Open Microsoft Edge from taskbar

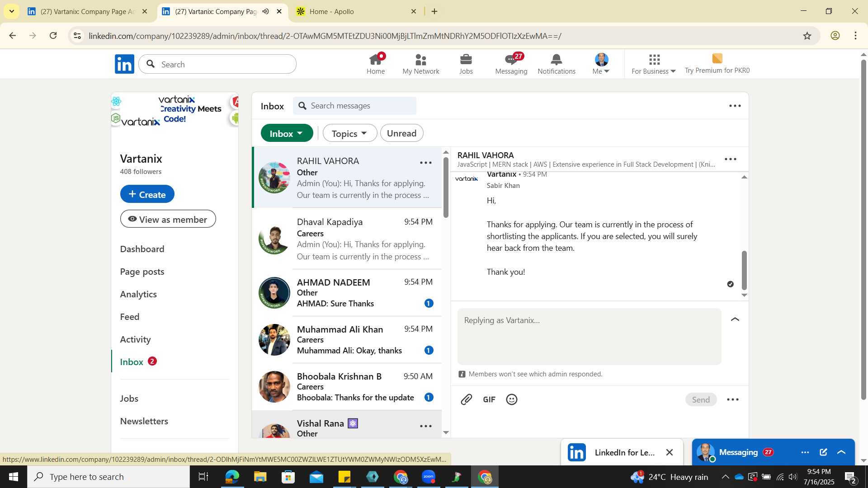click(x=232, y=477)
